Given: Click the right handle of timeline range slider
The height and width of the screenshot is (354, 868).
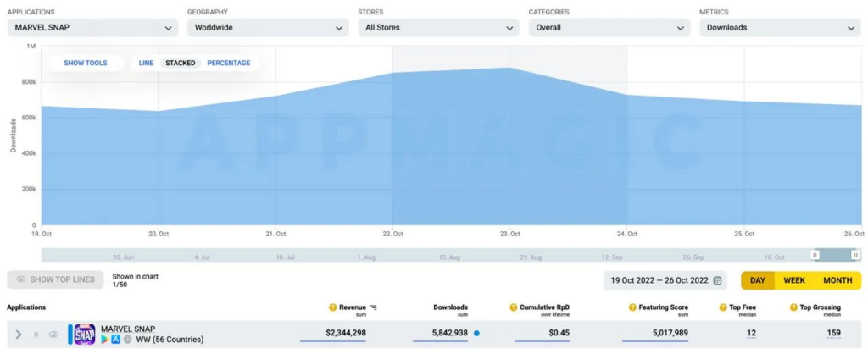Looking at the screenshot, I should (855, 255).
